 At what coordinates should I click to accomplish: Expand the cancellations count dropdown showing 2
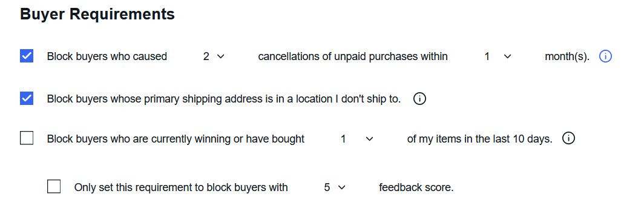[x=214, y=56]
